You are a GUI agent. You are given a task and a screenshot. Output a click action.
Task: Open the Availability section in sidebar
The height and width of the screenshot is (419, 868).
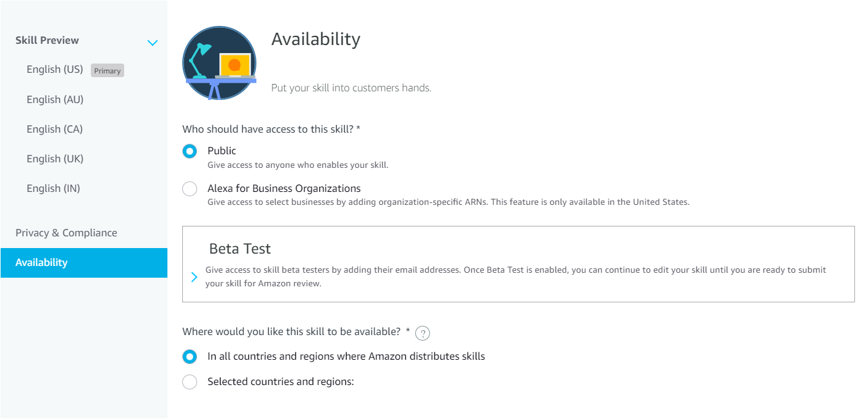(42, 262)
